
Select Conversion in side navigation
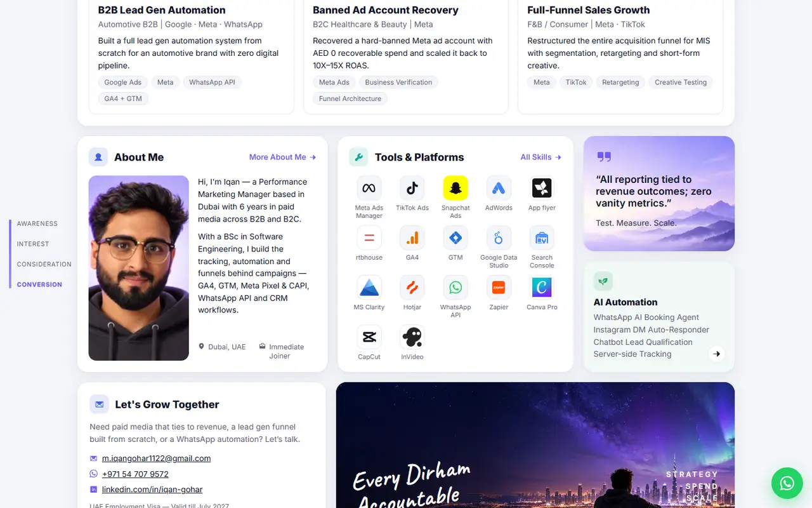coord(39,284)
